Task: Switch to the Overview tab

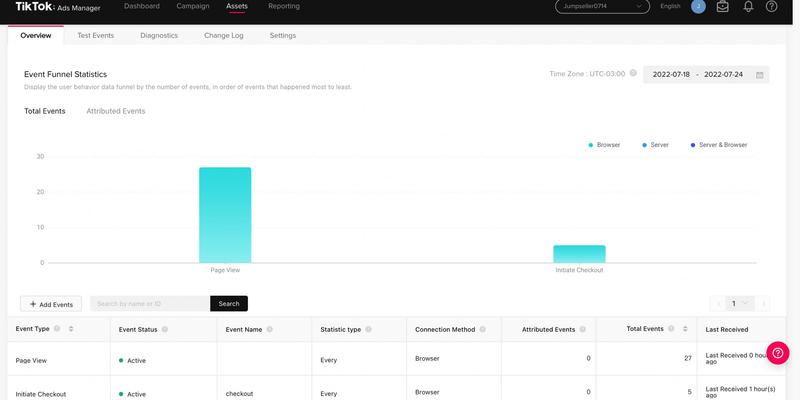Action: (x=36, y=35)
